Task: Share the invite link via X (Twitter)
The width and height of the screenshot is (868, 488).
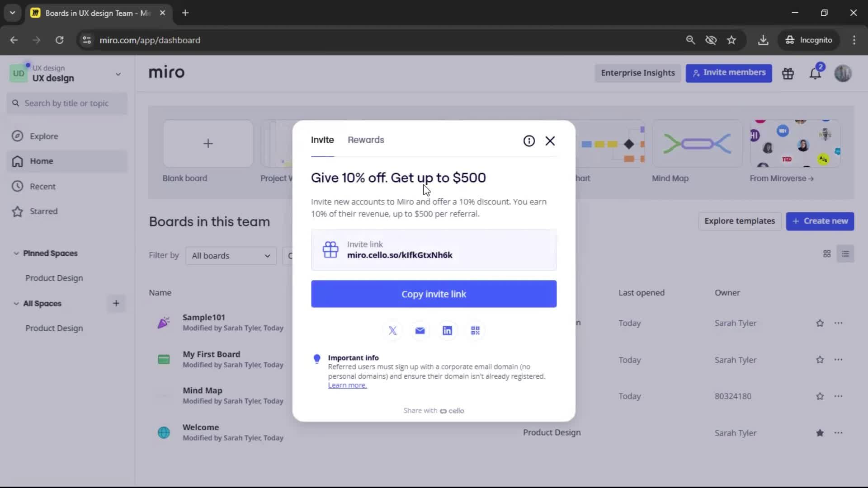Action: click(392, 331)
